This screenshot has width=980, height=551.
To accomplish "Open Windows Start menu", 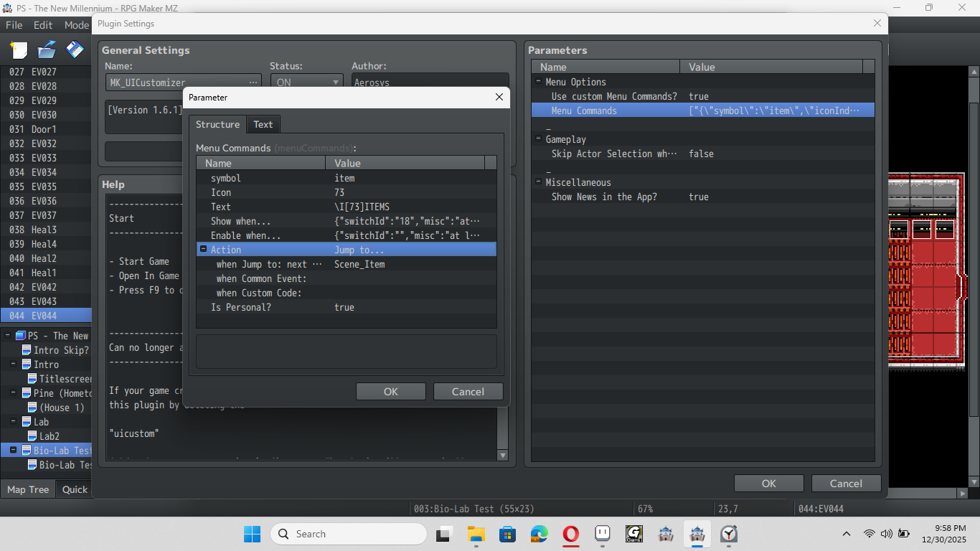I will pos(252,534).
